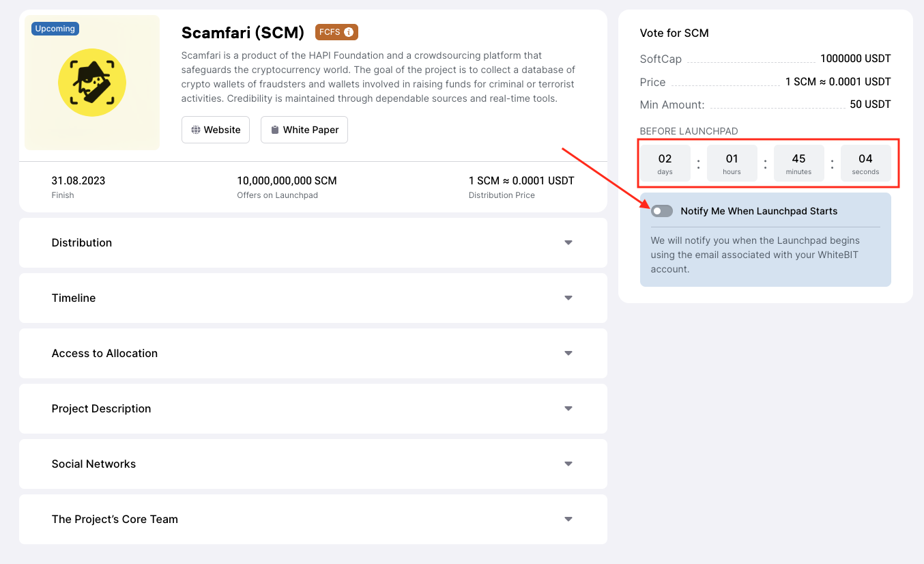Click the Scamfari (SCM) title heading
Screen dimensions: 924x564
[x=243, y=32]
